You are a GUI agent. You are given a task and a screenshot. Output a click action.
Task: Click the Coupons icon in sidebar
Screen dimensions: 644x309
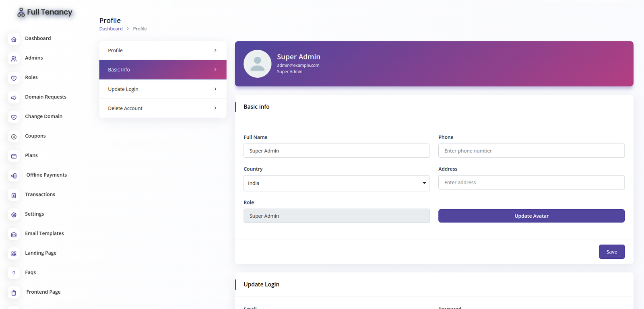[14, 137]
